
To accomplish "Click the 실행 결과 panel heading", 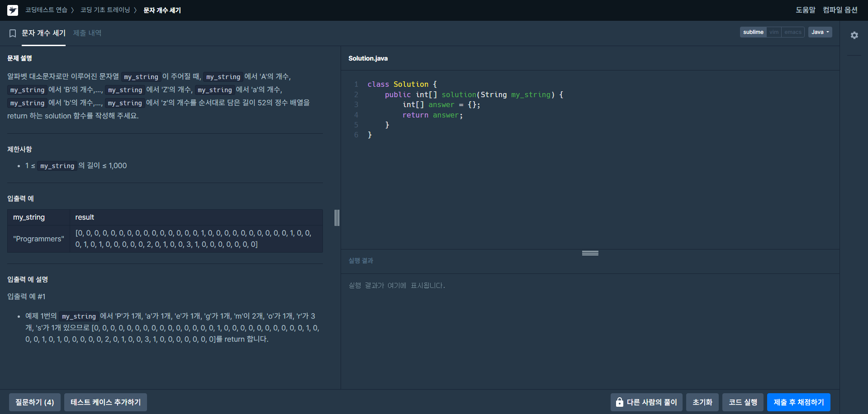I will pos(361,261).
